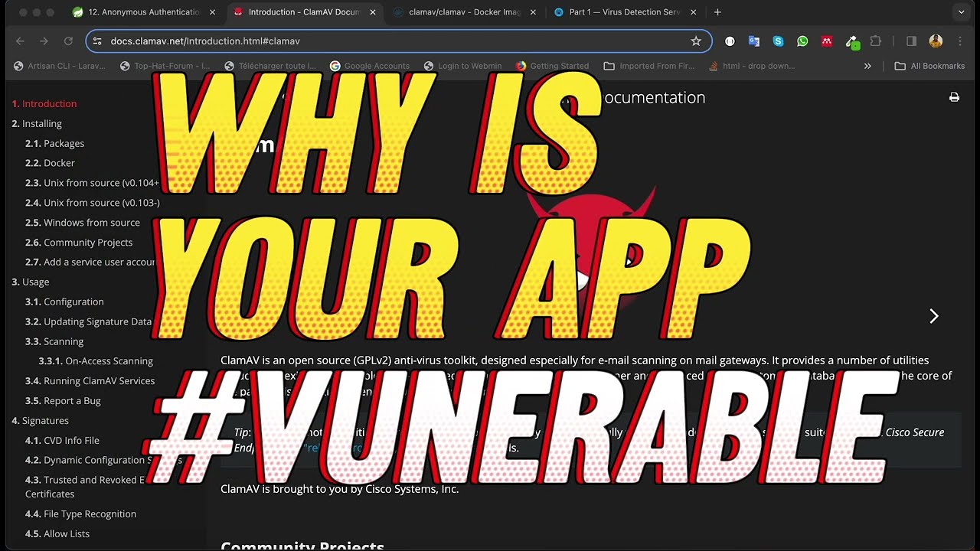This screenshot has height=551, width=980.
Task: Open 3.3.1. On-Access Scanning
Action: 96,361
